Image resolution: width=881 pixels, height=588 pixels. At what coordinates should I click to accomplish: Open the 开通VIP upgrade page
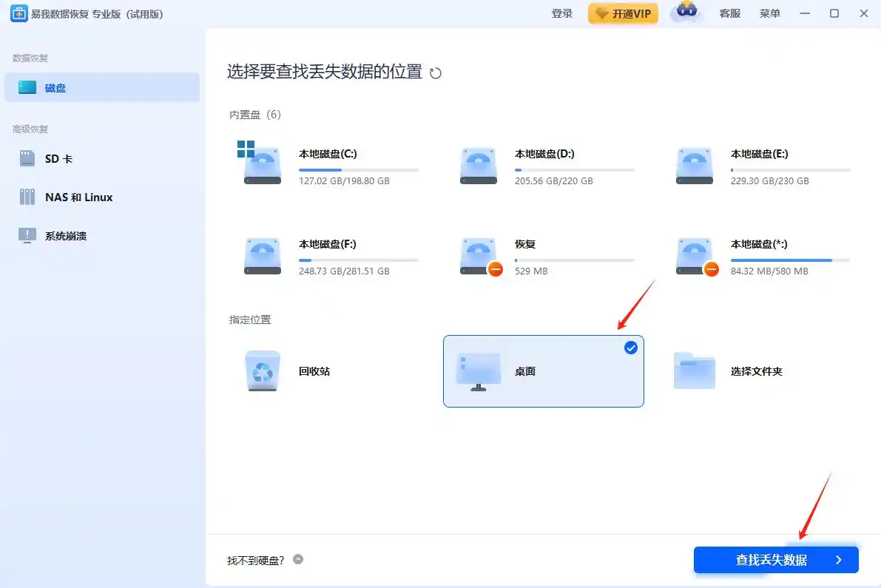pyautogui.click(x=623, y=13)
